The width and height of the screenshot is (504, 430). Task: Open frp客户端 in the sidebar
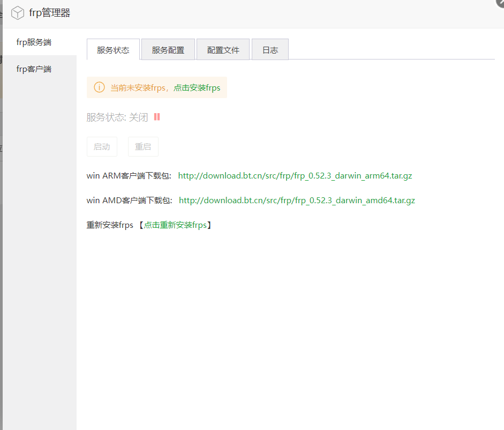coord(34,69)
